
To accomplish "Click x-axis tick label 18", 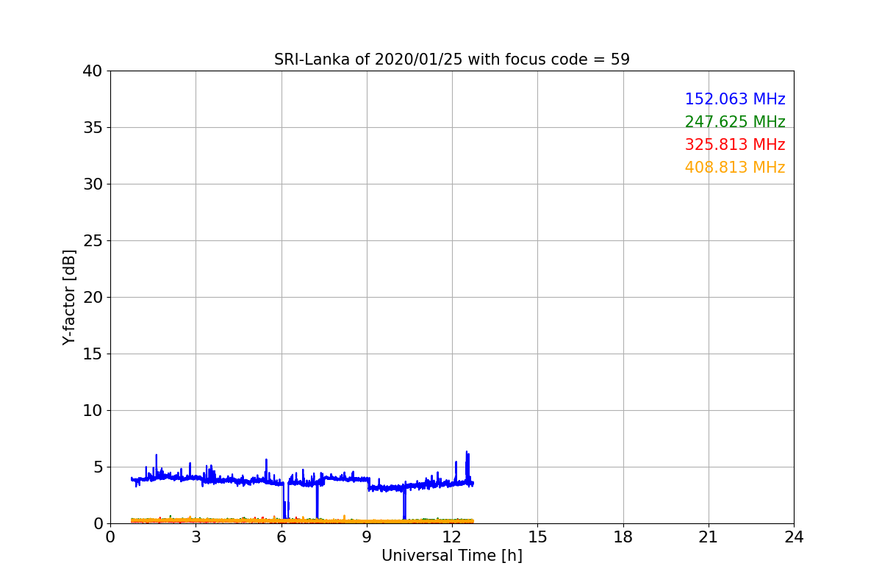I will tap(623, 537).
